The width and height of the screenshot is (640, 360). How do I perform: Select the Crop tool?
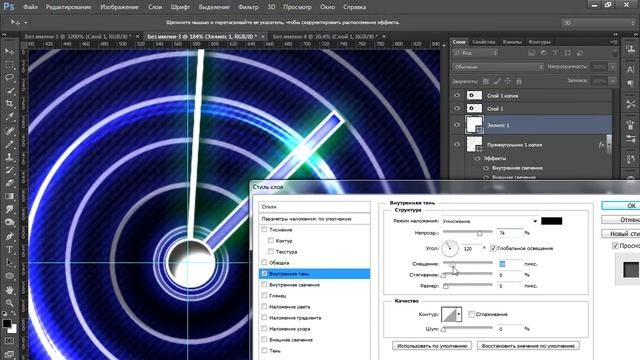tap(10, 104)
